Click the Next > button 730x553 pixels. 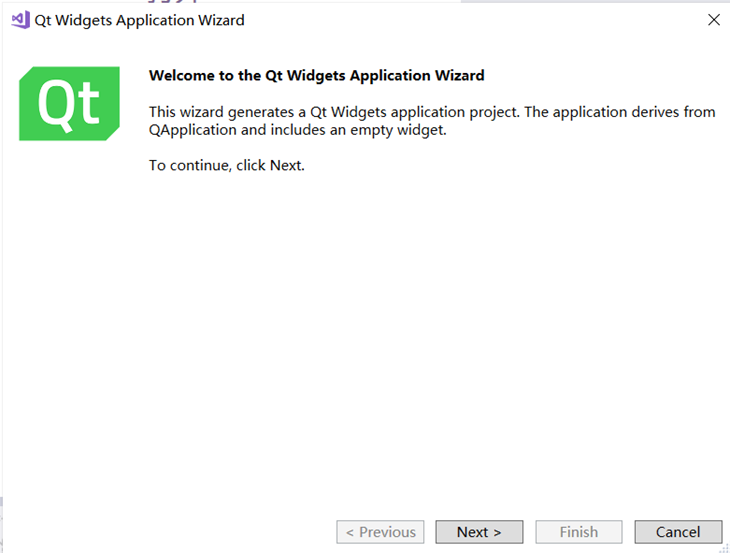[x=479, y=532]
